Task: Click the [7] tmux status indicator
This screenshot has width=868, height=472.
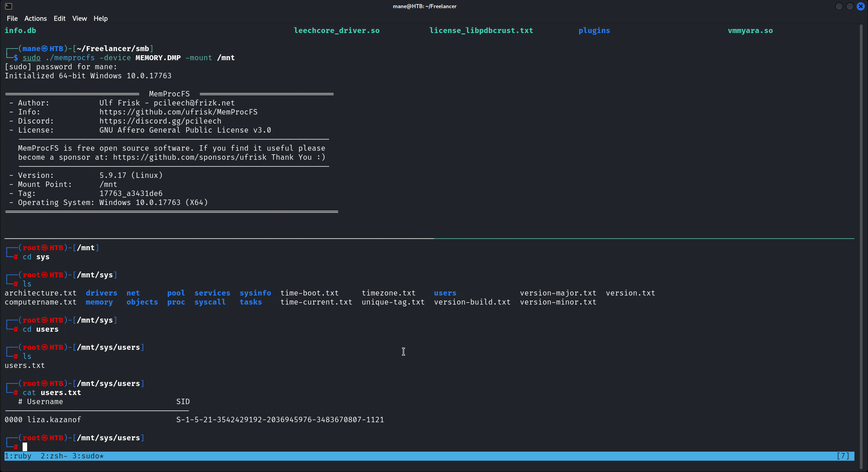Action: tap(843, 456)
